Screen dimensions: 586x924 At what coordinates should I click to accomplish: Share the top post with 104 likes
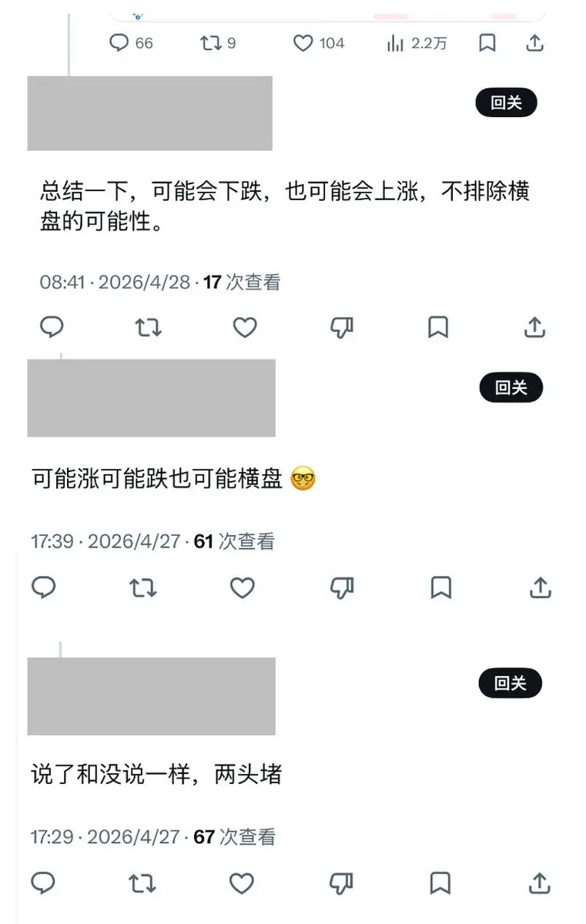point(534,43)
